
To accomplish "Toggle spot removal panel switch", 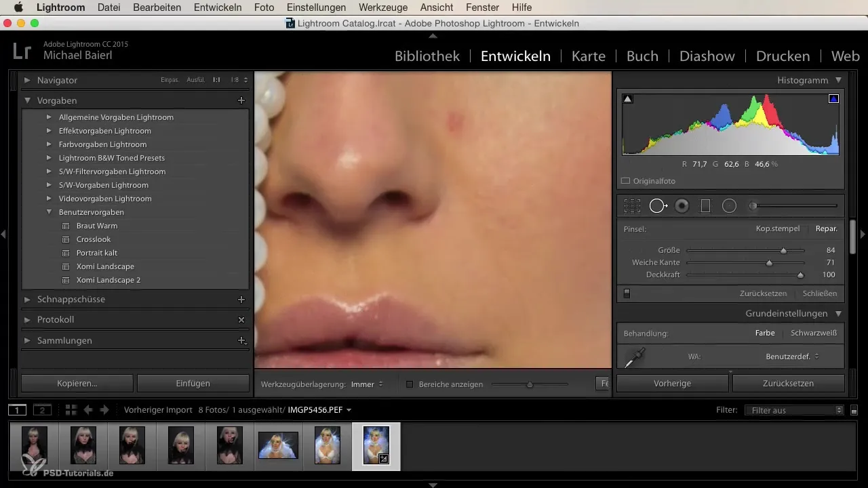I will point(627,293).
